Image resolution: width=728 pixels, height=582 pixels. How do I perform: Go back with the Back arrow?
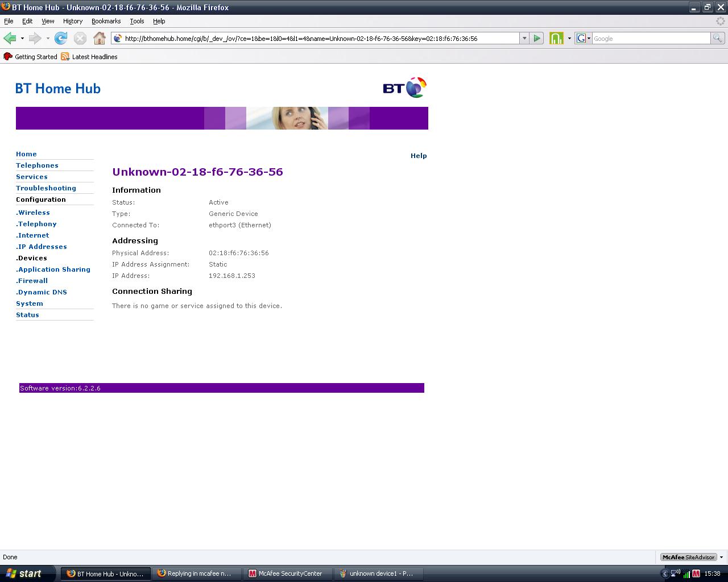10,38
